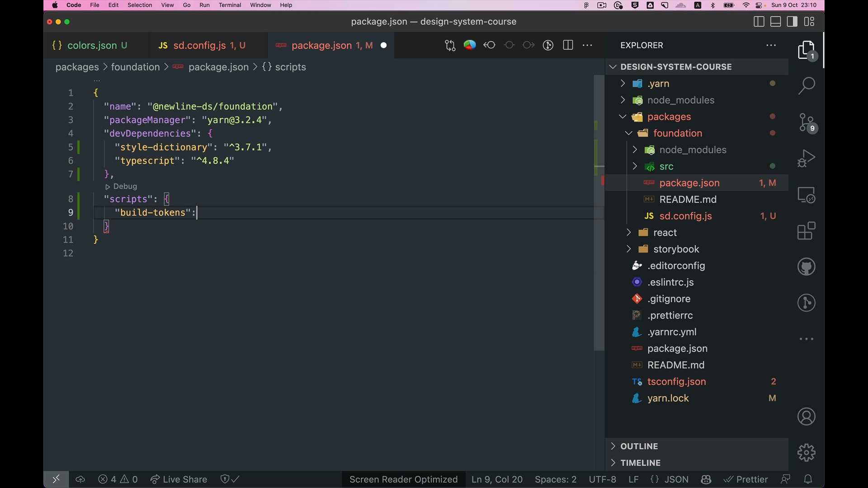Expand the OUTLINE section
Viewport: 868px width, 488px height.
click(x=639, y=446)
